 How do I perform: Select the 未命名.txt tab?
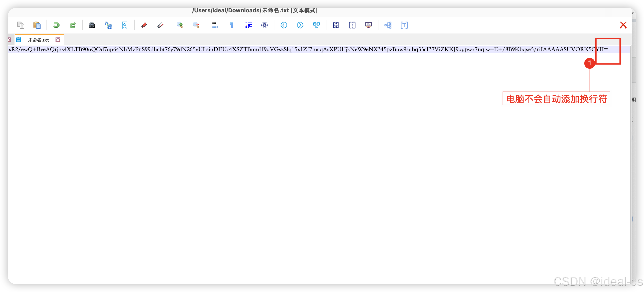[x=38, y=40]
